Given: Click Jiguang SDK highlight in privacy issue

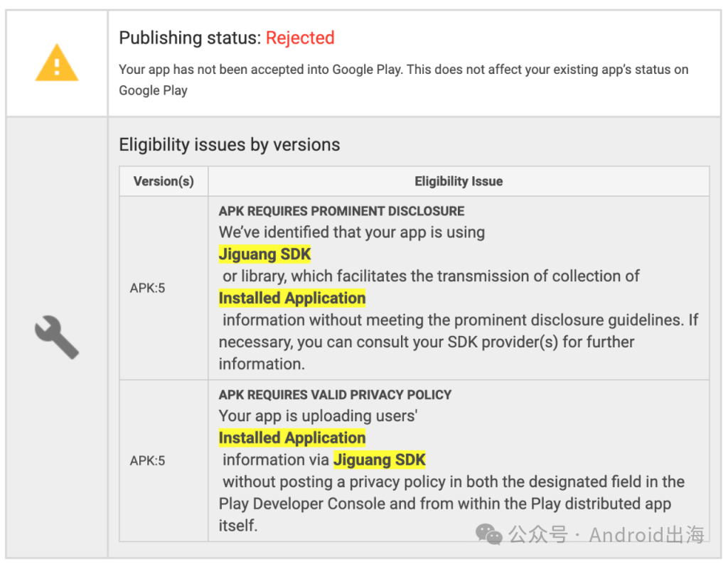Looking at the screenshot, I should pyautogui.click(x=380, y=460).
